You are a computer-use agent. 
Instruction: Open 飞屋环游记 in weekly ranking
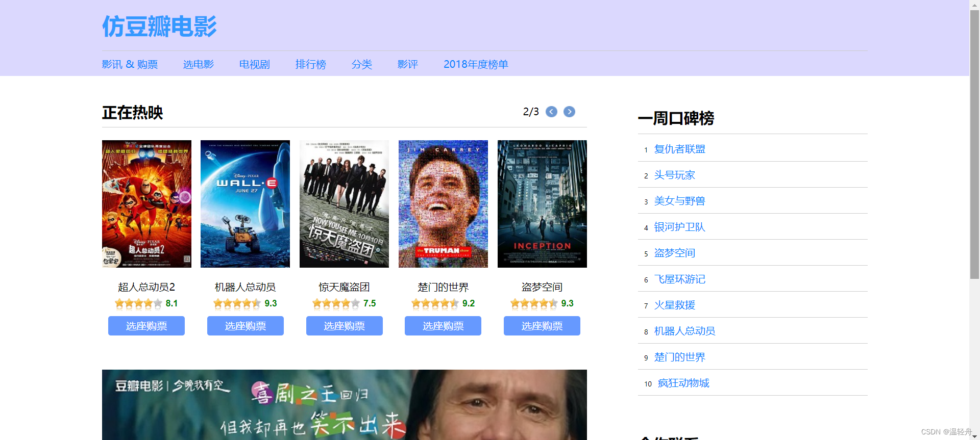tap(680, 279)
